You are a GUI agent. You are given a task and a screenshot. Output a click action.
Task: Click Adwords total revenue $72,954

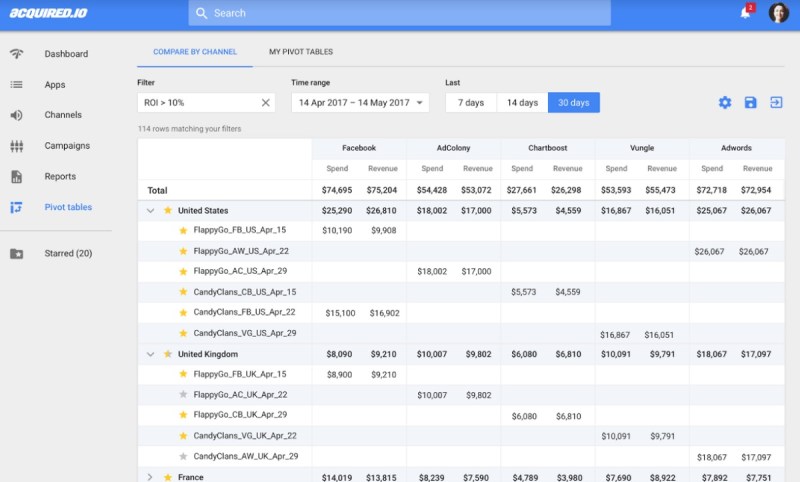coord(756,190)
